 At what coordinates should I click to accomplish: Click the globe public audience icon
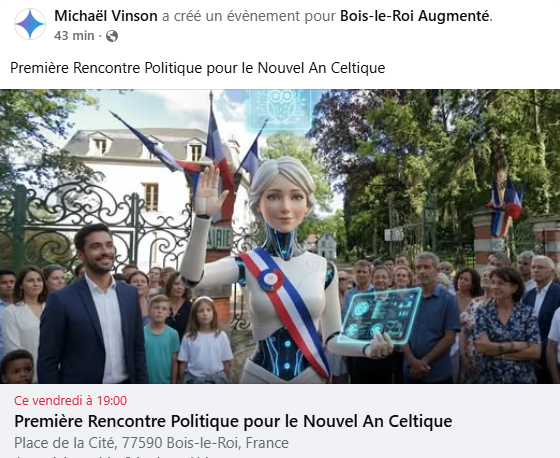[x=112, y=36]
